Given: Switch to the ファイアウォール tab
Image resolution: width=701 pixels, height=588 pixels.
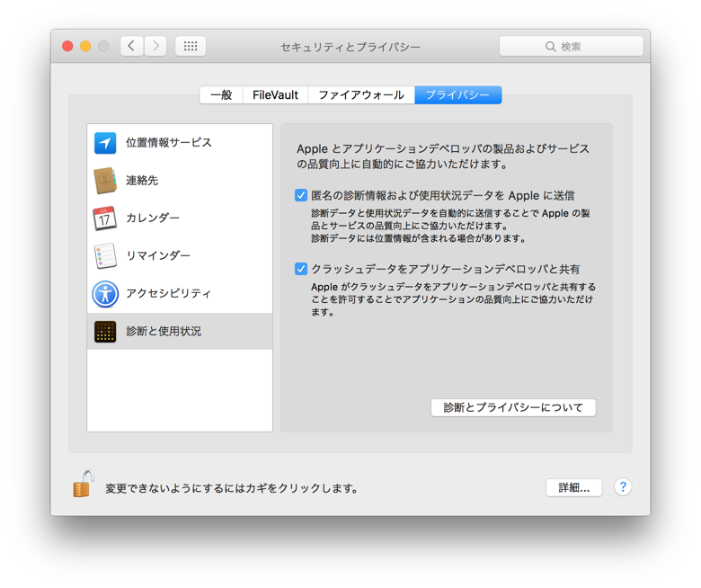Looking at the screenshot, I should coord(361,94).
